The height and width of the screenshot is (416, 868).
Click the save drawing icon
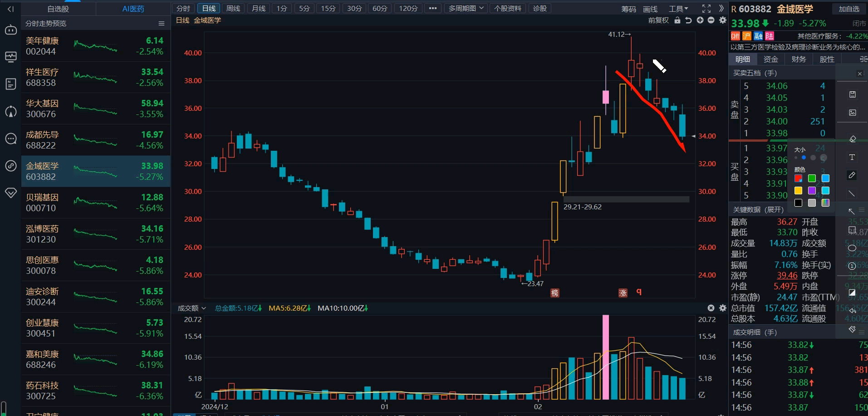pyautogui.click(x=852, y=94)
